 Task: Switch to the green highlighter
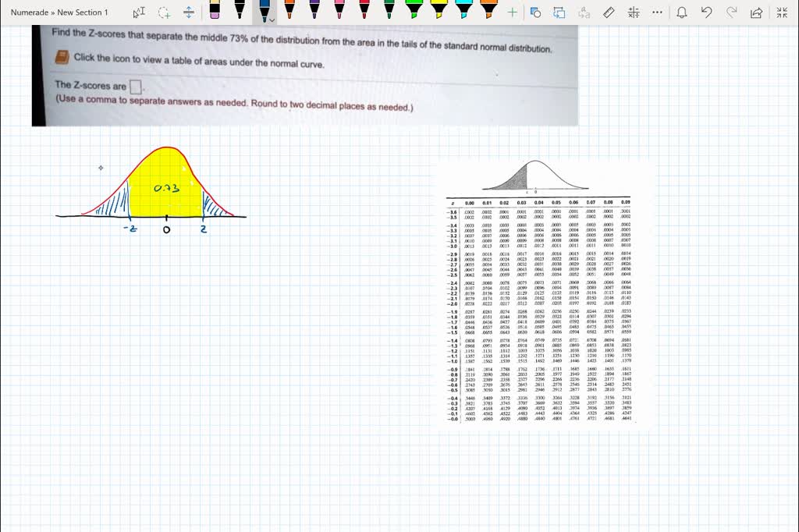click(x=414, y=12)
